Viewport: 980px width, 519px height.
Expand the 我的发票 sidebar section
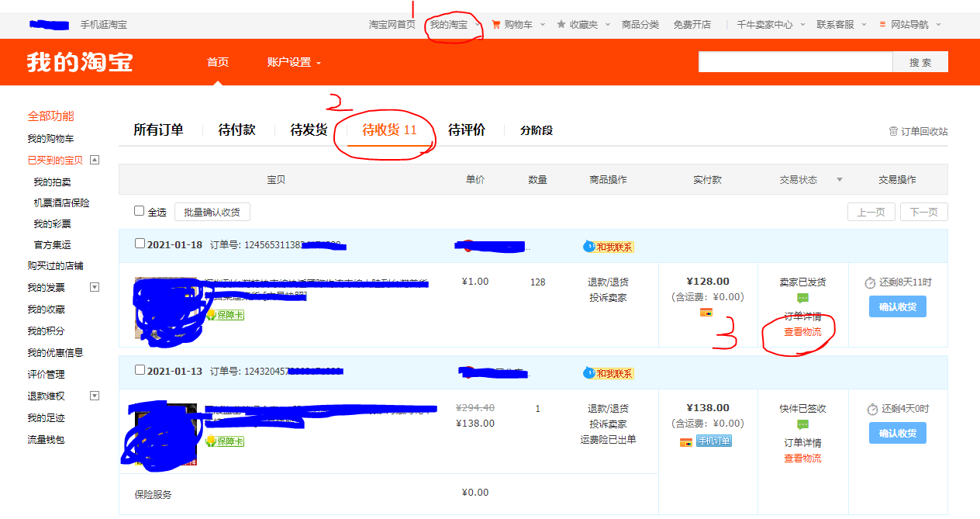tap(95, 287)
